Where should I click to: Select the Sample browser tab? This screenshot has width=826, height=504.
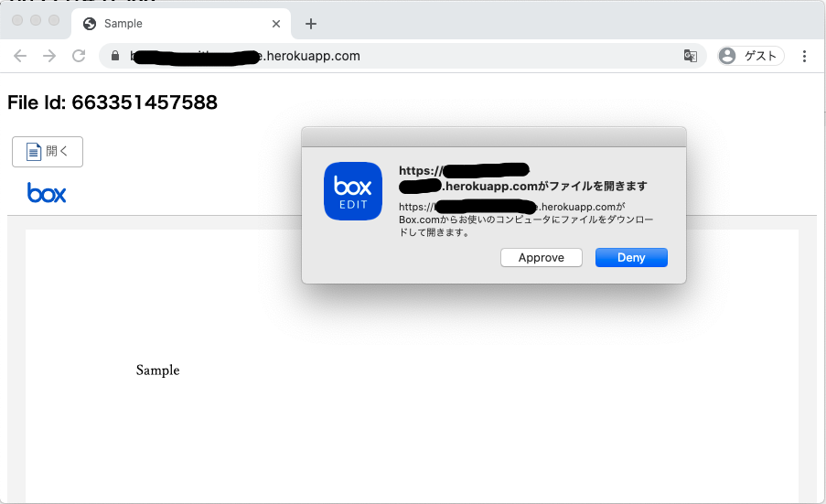tap(181, 24)
